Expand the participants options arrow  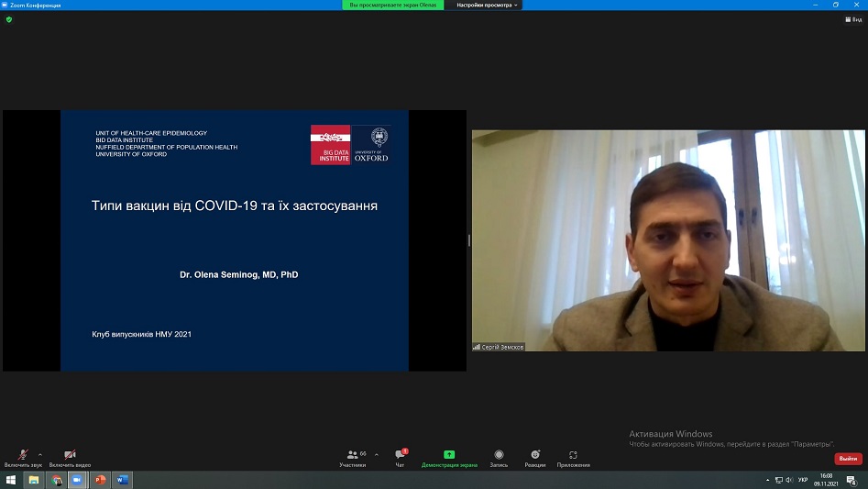click(377, 454)
